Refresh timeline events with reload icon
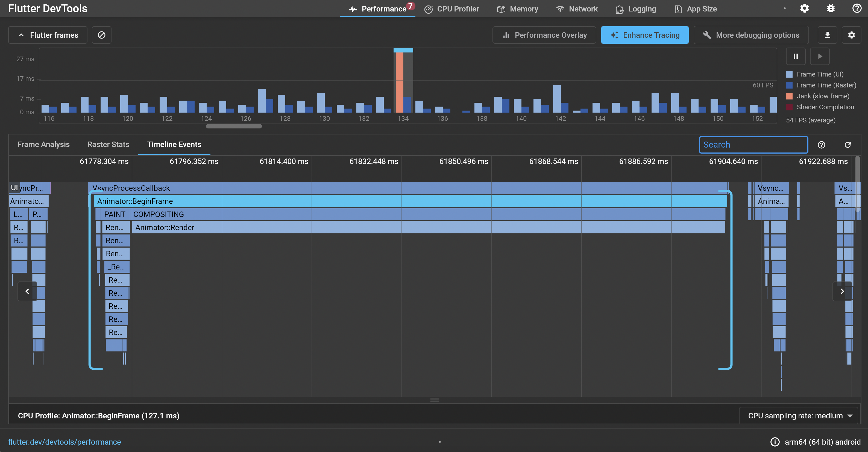 point(848,145)
